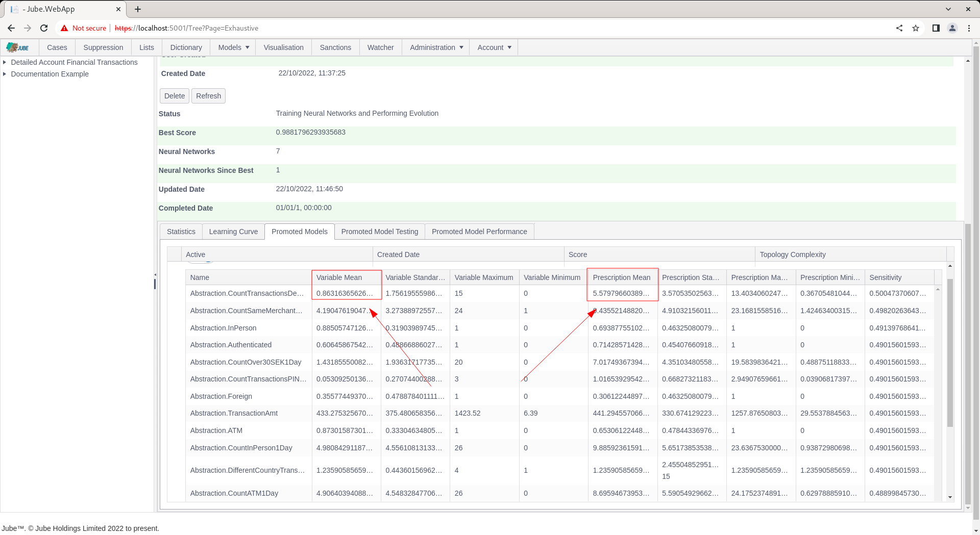Switch to the Statistics tab
Screen dimensions: 980x535
click(181, 232)
